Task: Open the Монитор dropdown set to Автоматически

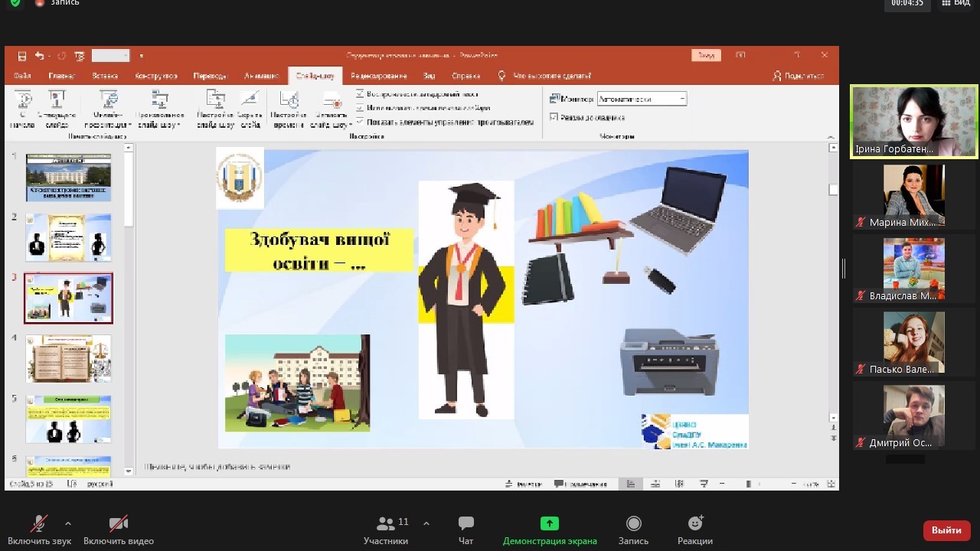Action: (x=642, y=99)
